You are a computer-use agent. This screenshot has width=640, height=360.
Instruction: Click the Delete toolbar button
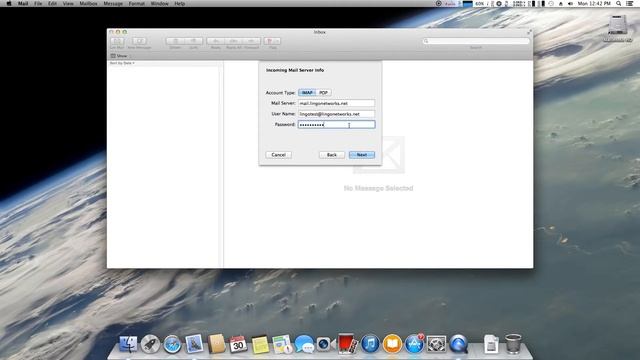[175, 41]
